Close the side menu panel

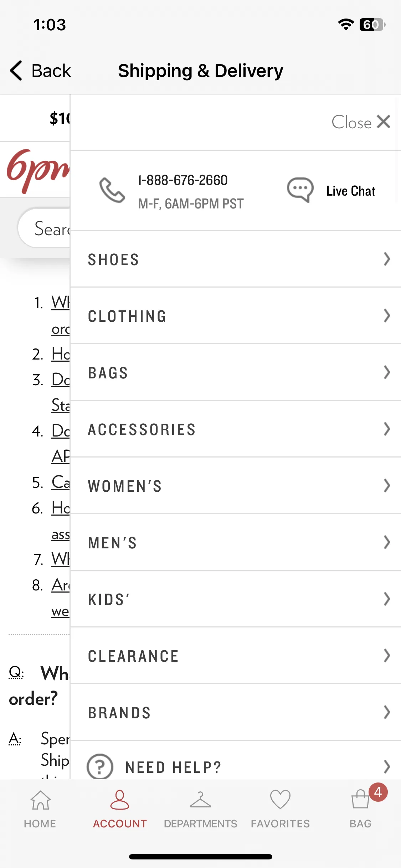[x=361, y=122]
